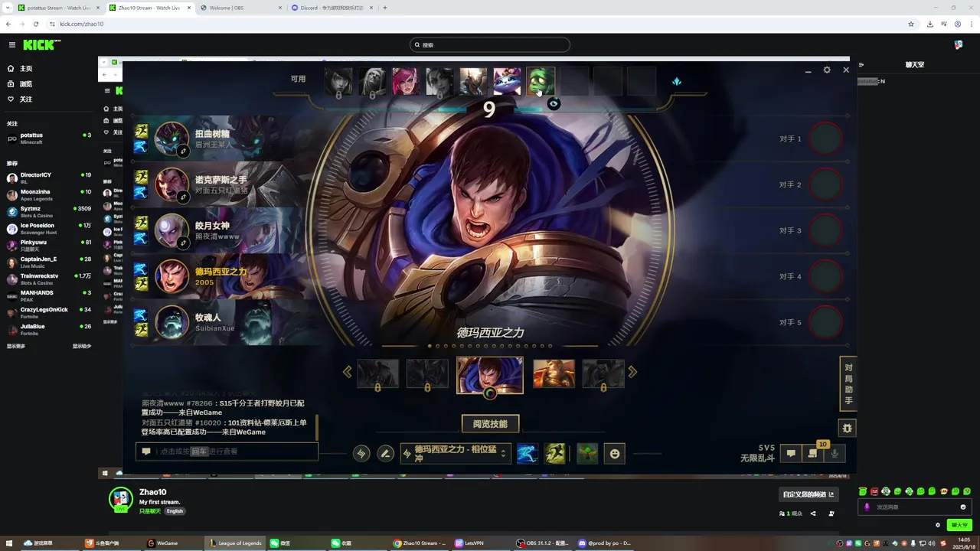980x551 pixels.
Task: Click the blue crystal reroll icon
Action: coord(677,81)
